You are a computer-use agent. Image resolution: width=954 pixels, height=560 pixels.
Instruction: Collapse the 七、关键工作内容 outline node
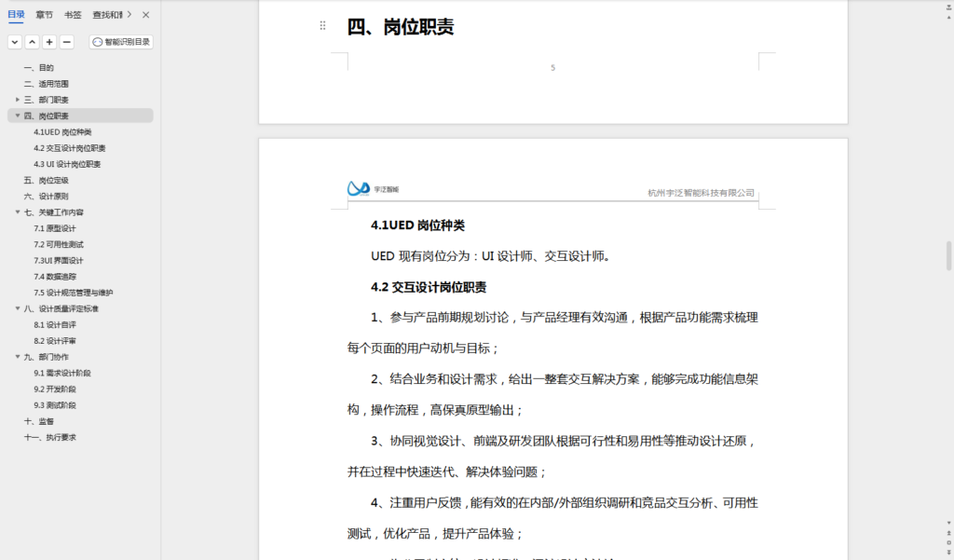[x=17, y=212]
